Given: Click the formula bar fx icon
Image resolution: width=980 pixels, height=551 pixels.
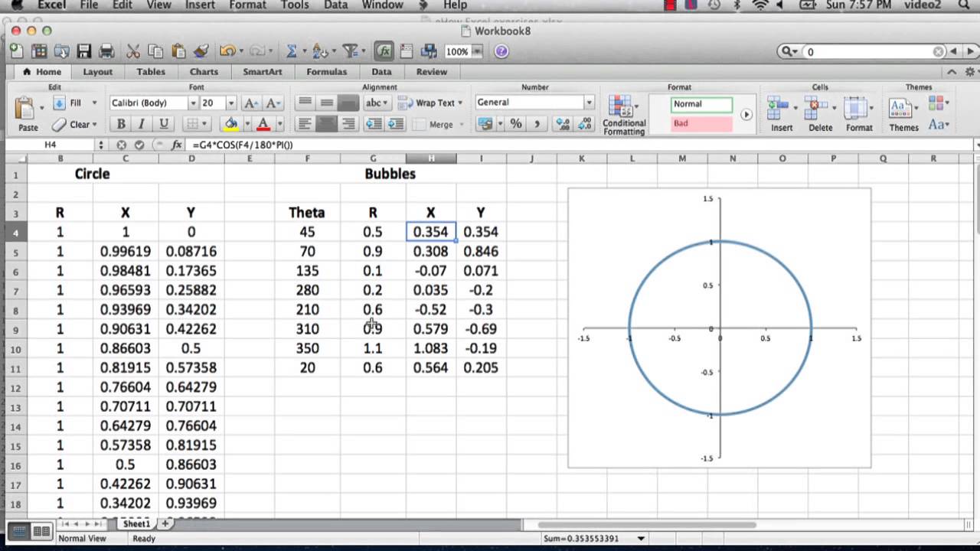Looking at the screenshot, I should [x=177, y=145].
